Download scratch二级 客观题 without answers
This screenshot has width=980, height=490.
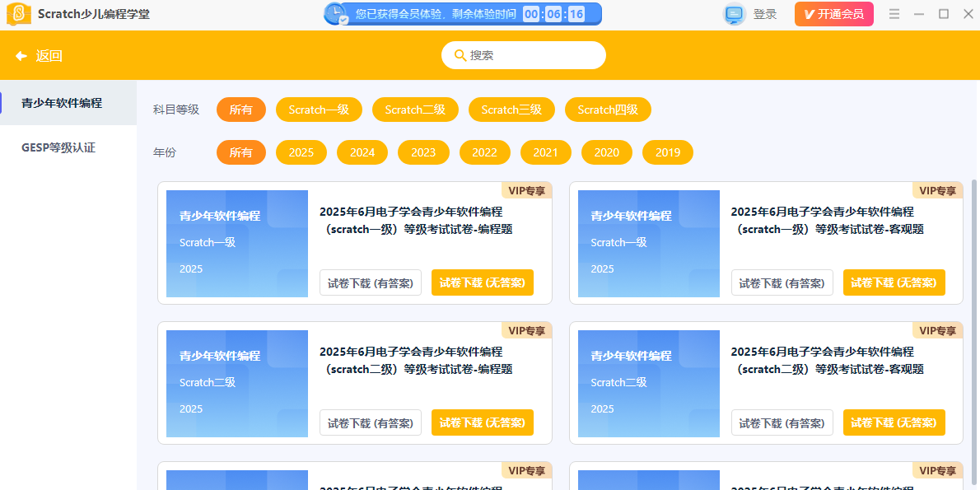click(894, 422)
